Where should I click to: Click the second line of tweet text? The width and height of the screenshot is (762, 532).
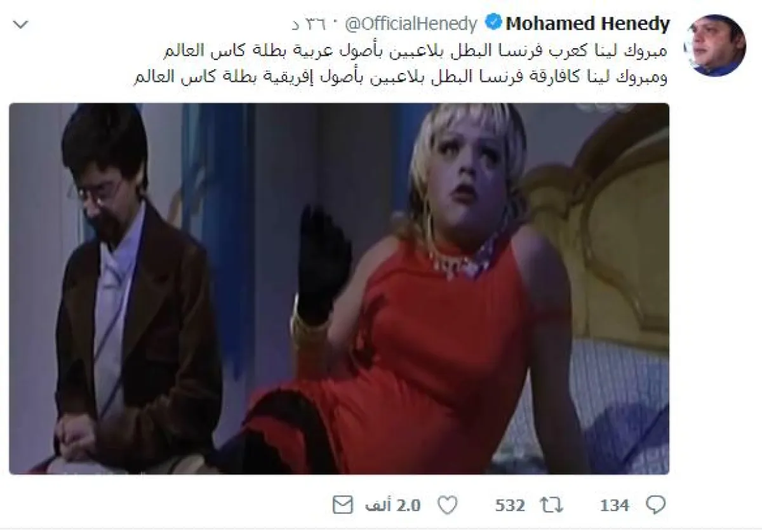pyautogui.click(x=401, y=77)
